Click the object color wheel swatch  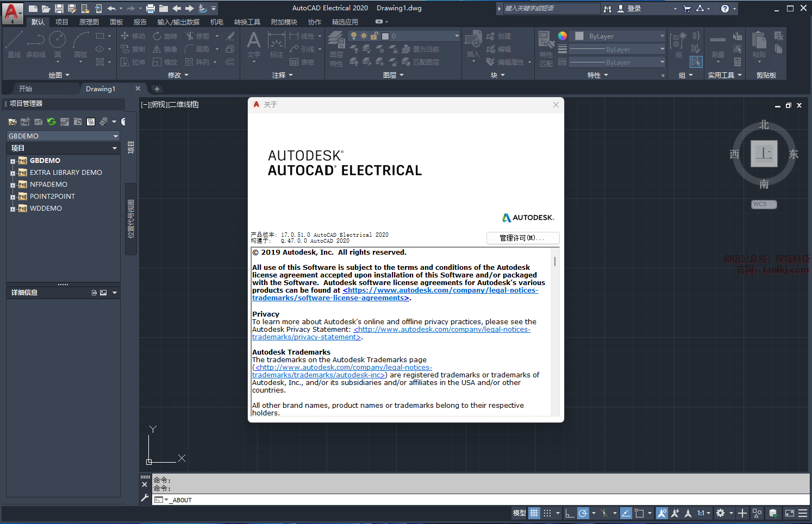click(x=563, y=36)
